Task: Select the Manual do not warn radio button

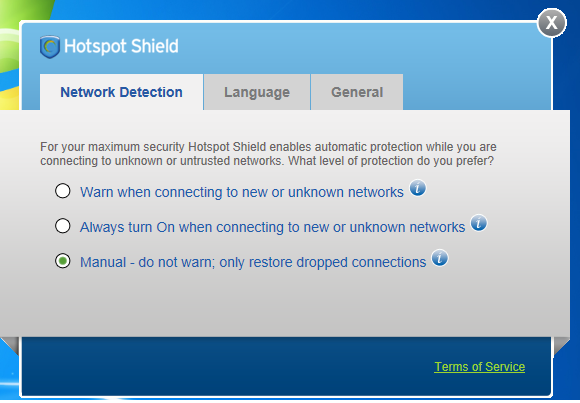Action: [x=63, y=261]
